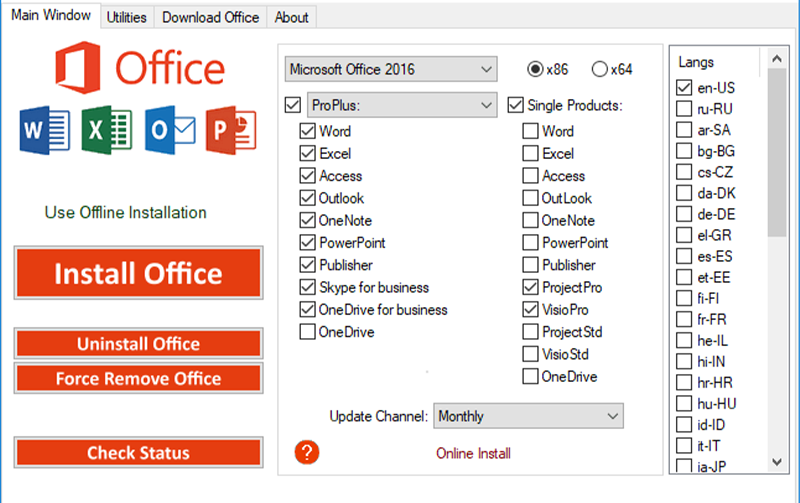Screen dimensions: 800x503
Task: Open the Download Office tab
Action: [210, 17]
